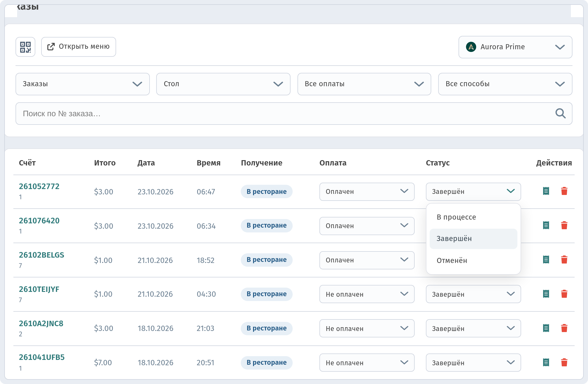Open the Все оплаты filter dropdown
The image size is (588, 384).
364,84
